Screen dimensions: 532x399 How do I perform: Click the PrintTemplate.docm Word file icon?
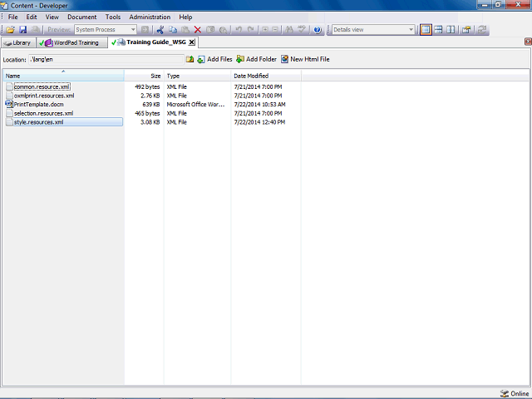point(9,104)
